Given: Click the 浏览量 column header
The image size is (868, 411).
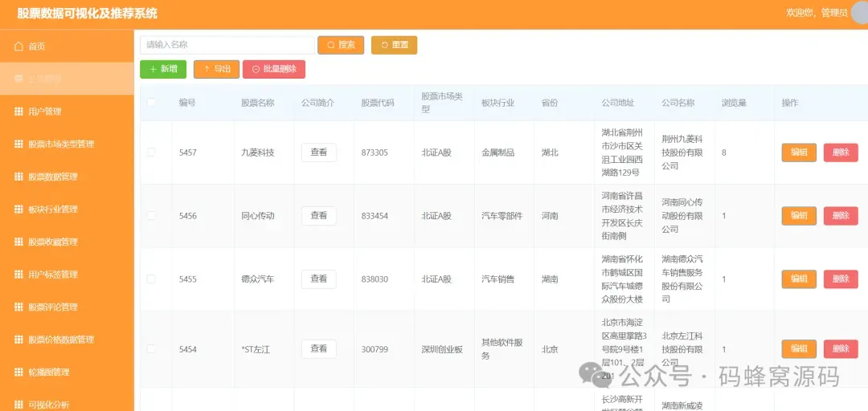Looking at the screenshot, I should 734,102.
